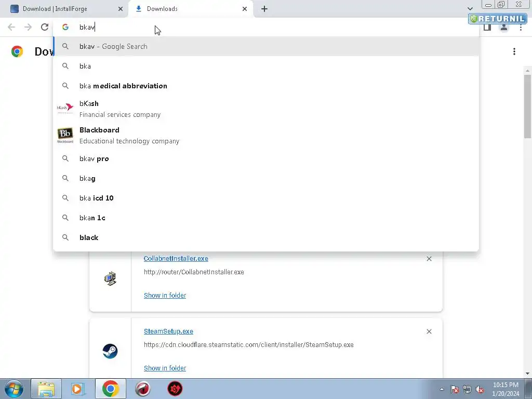
Task: Open SteamSetup.exe download link
Action: coord(168,331)
